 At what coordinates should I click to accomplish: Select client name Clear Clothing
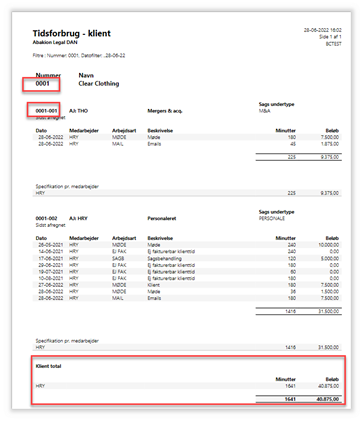[99, 84]
